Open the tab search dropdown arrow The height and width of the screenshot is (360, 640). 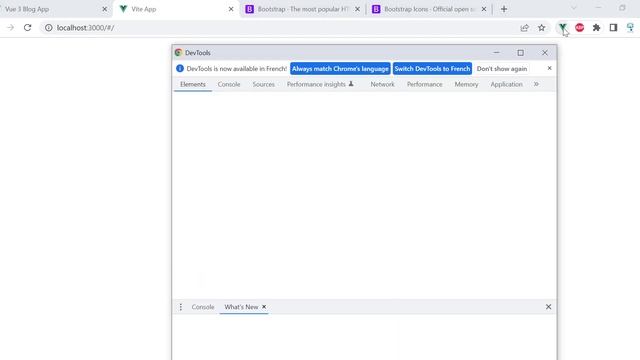(573, 8)
